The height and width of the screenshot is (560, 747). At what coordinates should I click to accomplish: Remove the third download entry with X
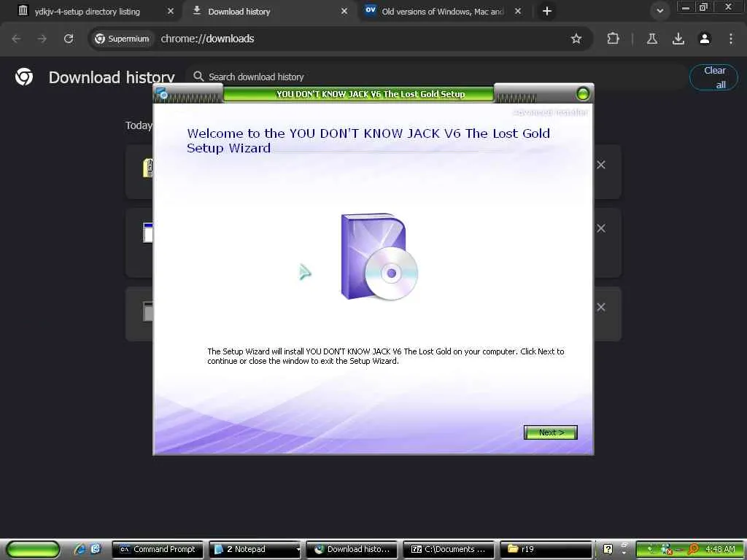coord(601,308)
